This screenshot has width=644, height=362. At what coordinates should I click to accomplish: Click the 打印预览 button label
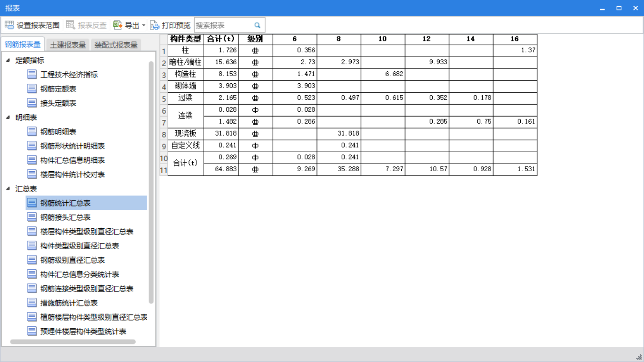pos(176,25)
